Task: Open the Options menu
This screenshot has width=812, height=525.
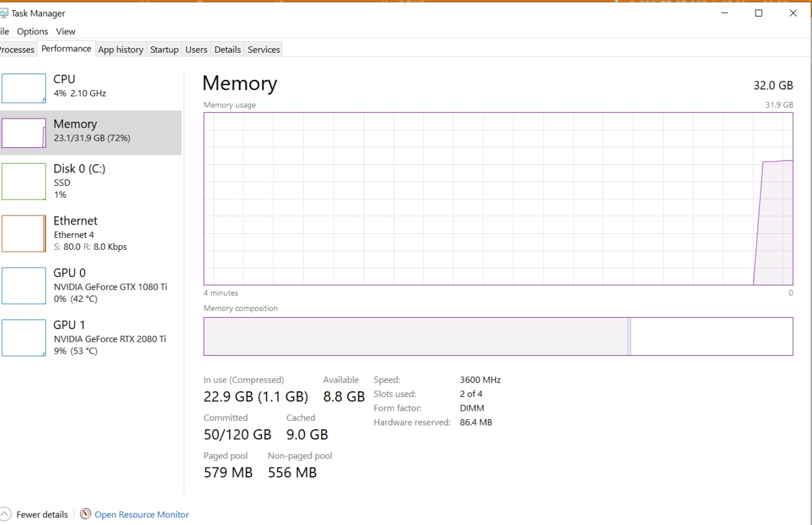Action: pyautogui.click(x=32, y=31)
